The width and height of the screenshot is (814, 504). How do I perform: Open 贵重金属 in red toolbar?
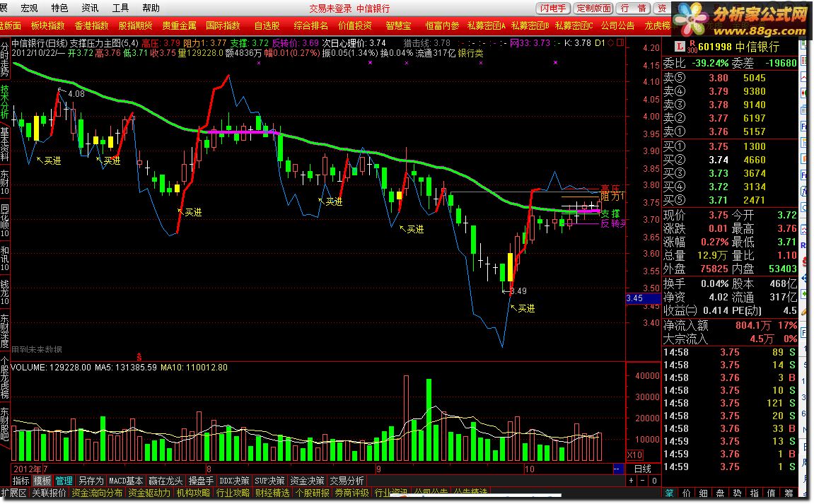click(x=179, y=25)
